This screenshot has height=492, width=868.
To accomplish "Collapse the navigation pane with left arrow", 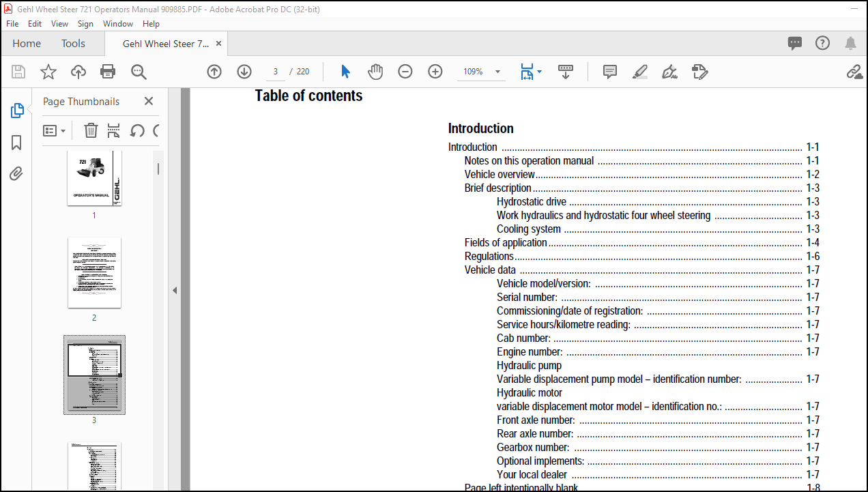I will pyautogui.click(x=175, y=290).
